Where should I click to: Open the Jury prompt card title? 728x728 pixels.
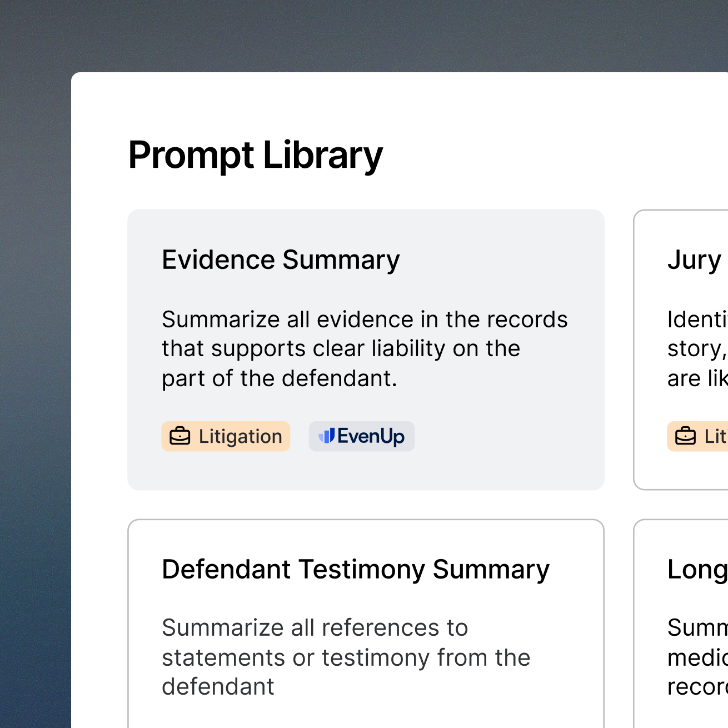pos(694,260)
